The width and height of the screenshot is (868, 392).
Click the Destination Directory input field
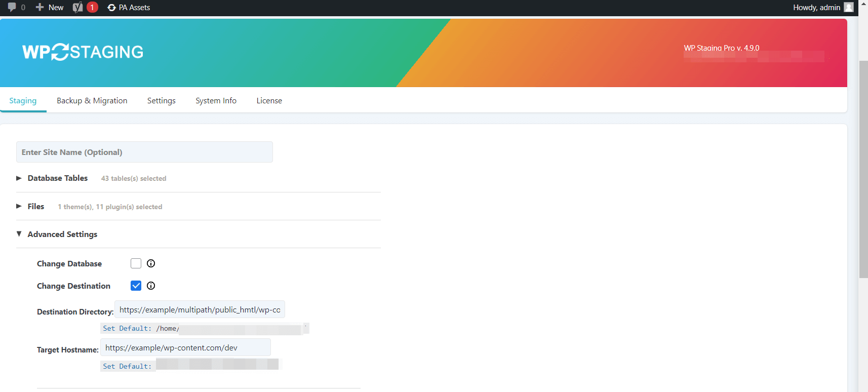(200, 309)
